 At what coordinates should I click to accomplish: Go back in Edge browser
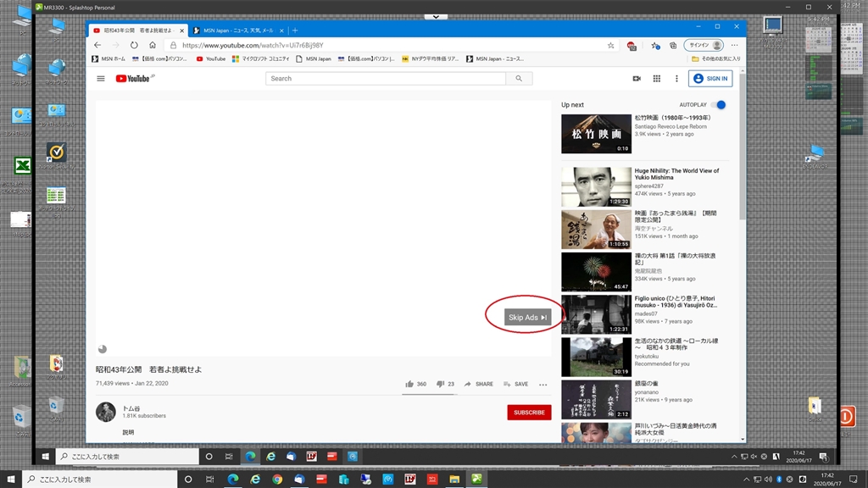[x=97, y=46]
